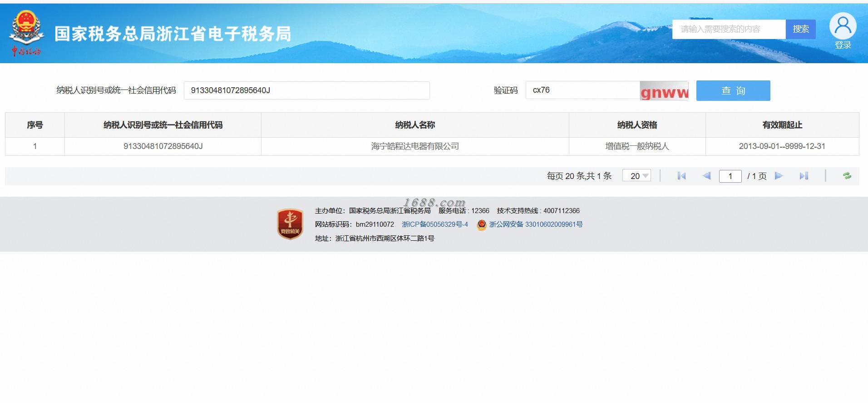868x403 pixels.
Task: Click 每页 20 条,共 1 条 text
Action: (x=579, y=176)
